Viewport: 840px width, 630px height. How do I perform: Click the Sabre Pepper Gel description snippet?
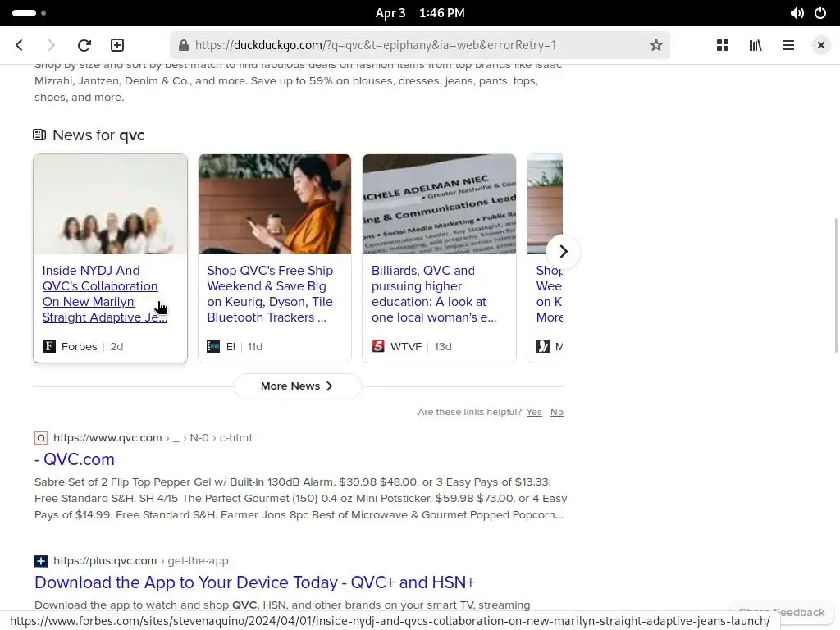point(300,498)
